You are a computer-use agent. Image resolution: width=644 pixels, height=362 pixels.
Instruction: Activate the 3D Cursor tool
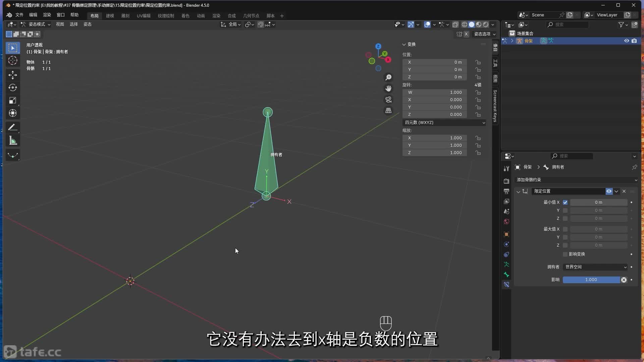coord(13,61)
